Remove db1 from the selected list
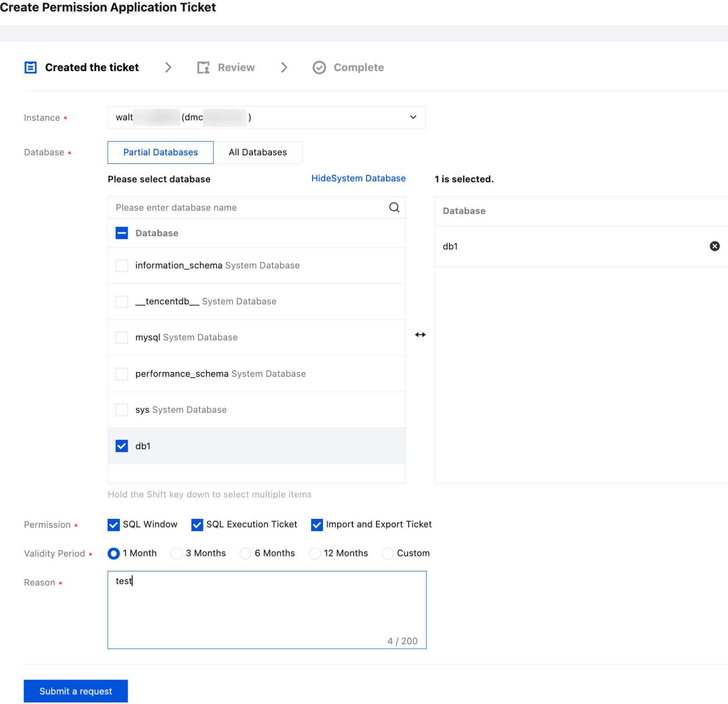This screenshot has height=704, width=728. point(714,246)
